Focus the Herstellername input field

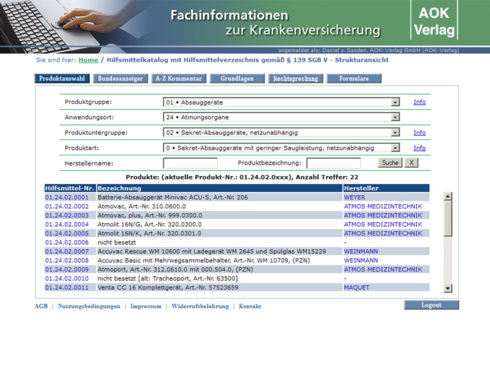pos(190,163)
